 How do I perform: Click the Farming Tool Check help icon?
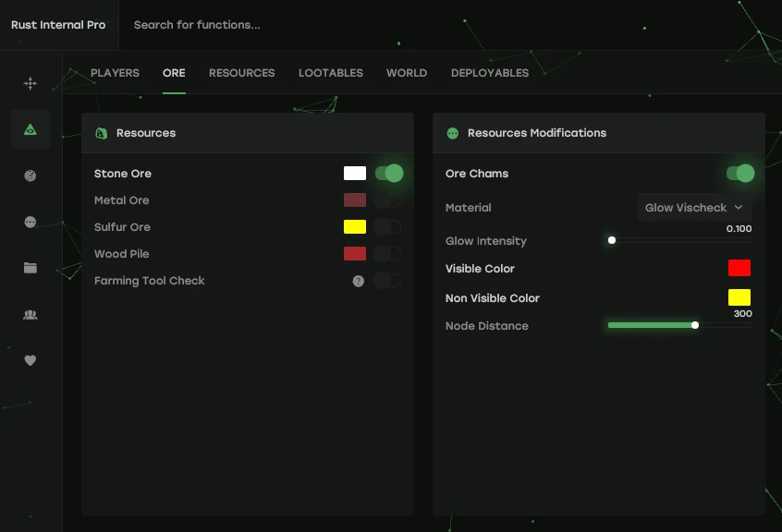pos(358,281)
